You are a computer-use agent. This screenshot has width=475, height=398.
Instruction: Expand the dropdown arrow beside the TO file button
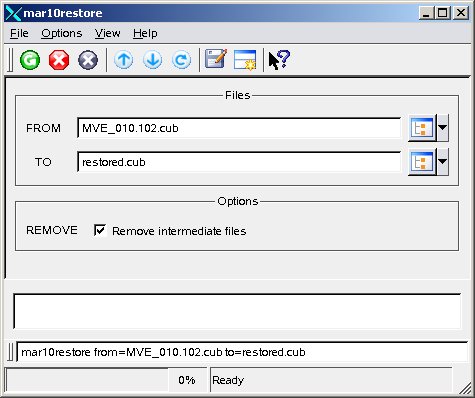coord(443,162)
